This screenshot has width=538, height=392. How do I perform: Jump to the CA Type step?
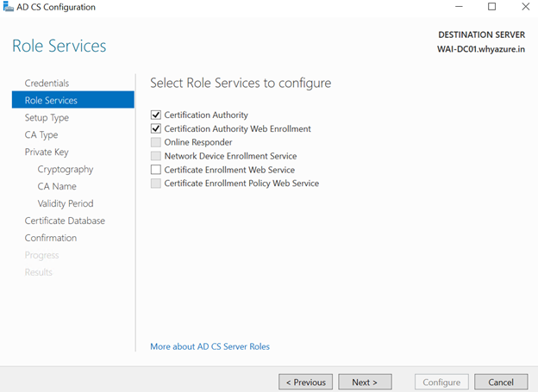point(41,134)
